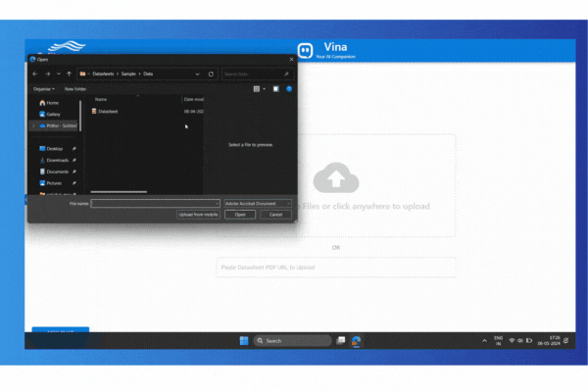Viewport: 588px width, 392px height.
Task: Click the Forward arrow in Open dialog
Action: pos(47,73)
